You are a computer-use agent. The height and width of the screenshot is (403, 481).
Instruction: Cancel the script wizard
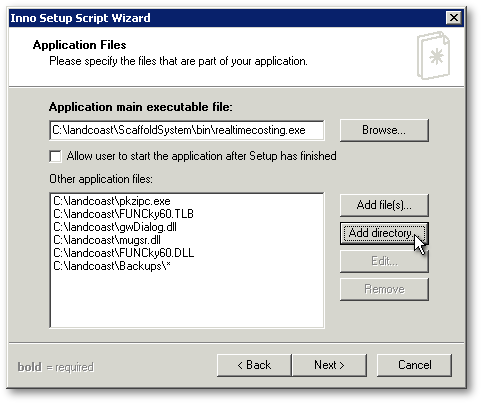415,365
